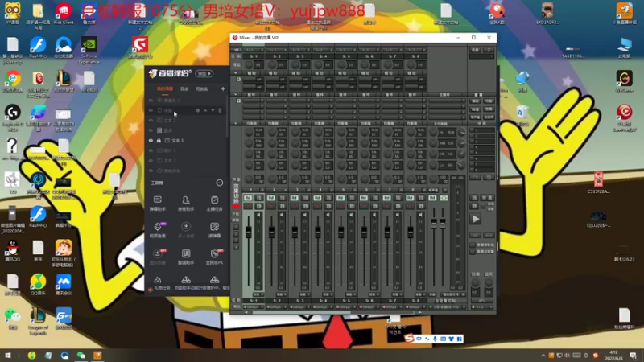Screen dimensions: 644x362
Task: Toggle the Rd button on mixer channel 1
Action: coord(248,198)
